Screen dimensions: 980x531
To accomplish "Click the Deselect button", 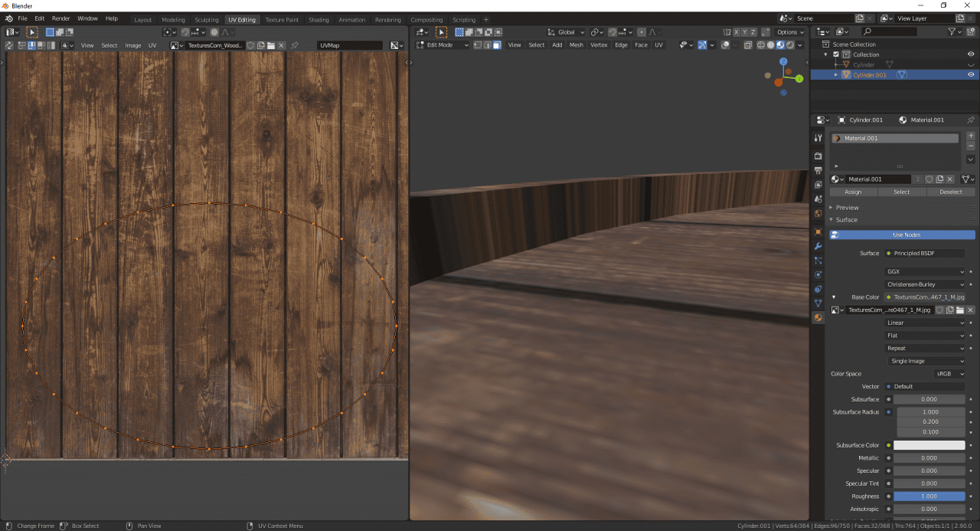I will [x=951, y=192].
